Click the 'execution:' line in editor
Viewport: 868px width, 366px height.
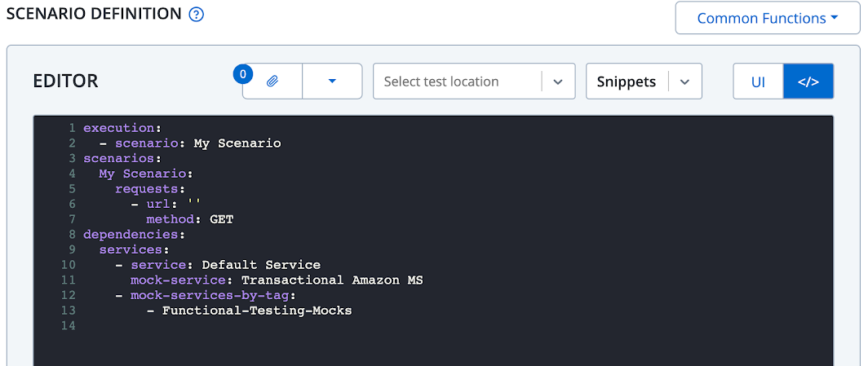click(122, 128)
